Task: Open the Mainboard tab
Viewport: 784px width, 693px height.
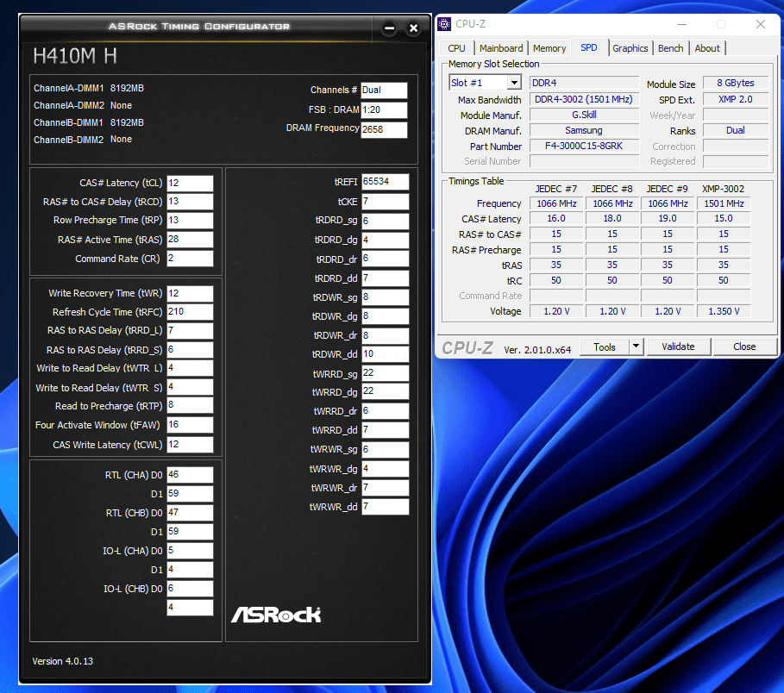Action: (x=501, y=48)
